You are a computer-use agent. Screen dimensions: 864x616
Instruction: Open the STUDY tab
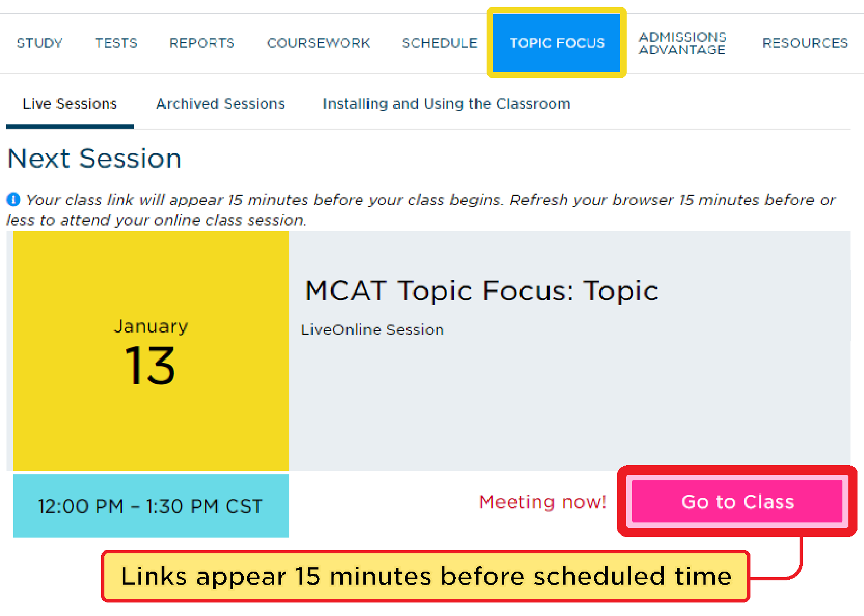pos(39,43)
